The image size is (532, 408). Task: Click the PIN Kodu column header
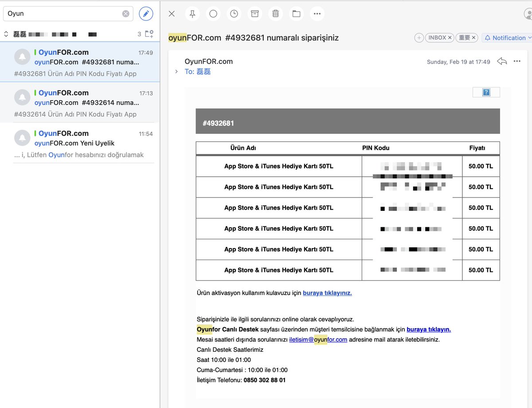376,148
